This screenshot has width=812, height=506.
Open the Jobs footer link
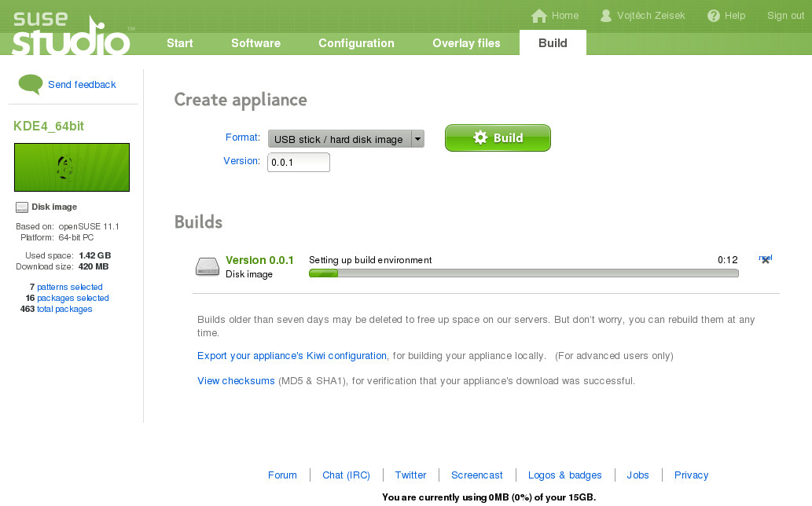(x=637, y=475)
